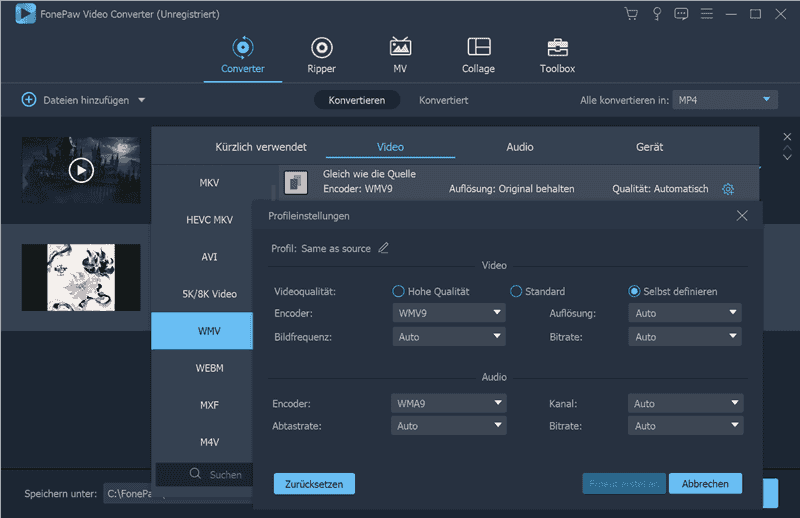Open the Collage module
The image size is (800, 518).
479,56
